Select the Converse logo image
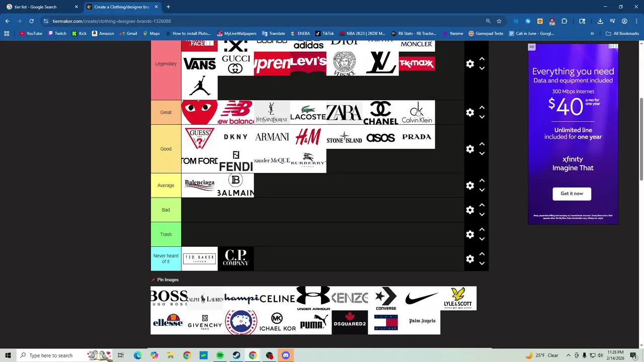 (x=386, y=299)
